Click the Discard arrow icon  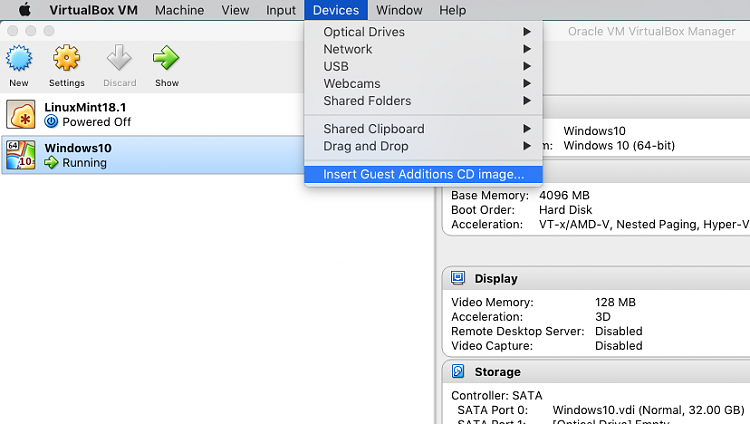pyautogui.click(x=119, y=58)
